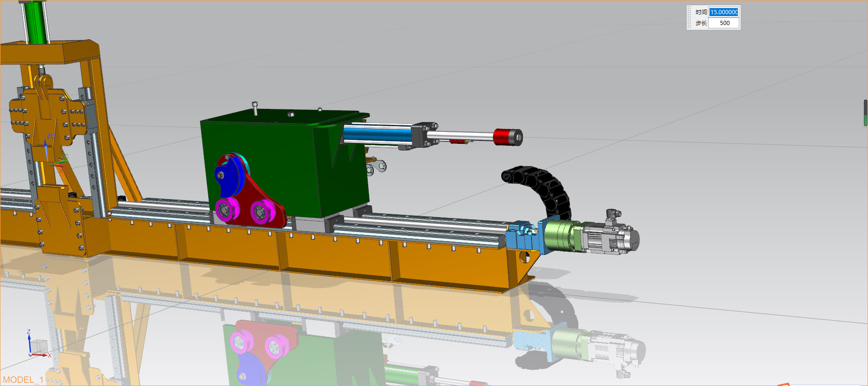Viewport: 868px width, 386px height.
Task: Click the 时间 label
Action: click(701, 12)
